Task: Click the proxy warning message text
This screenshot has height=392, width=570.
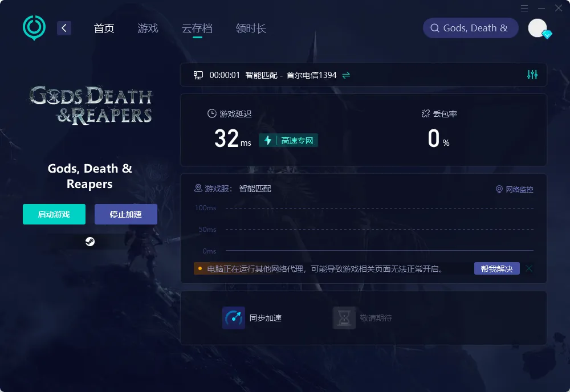Action: pos(325,269)
